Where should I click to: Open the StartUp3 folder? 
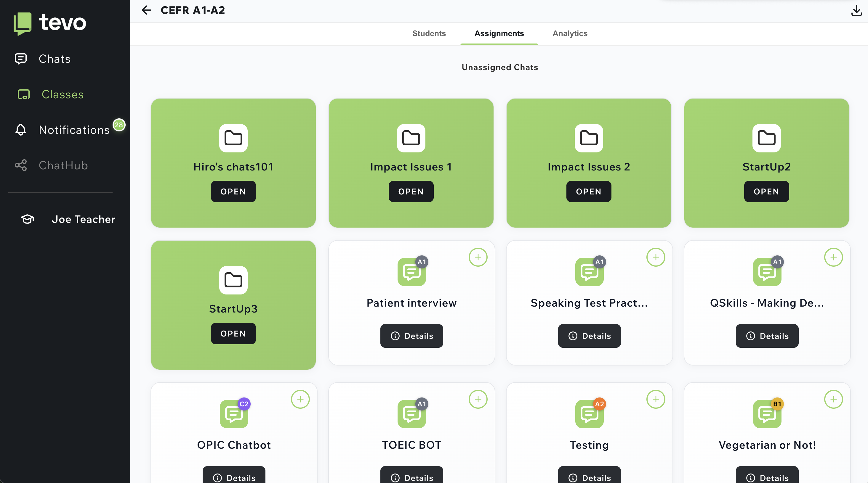click(233, 334)
